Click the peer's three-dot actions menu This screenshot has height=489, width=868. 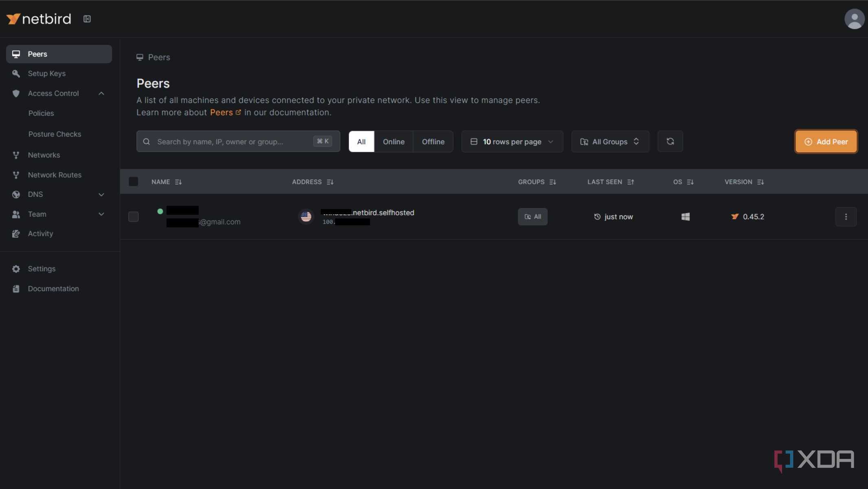(x=846, y=217)
